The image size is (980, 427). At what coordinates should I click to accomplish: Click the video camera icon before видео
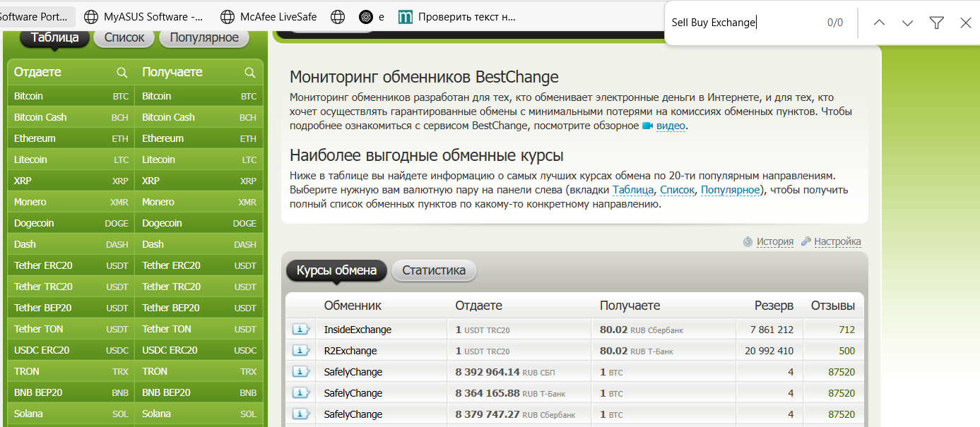pos(647,126)
